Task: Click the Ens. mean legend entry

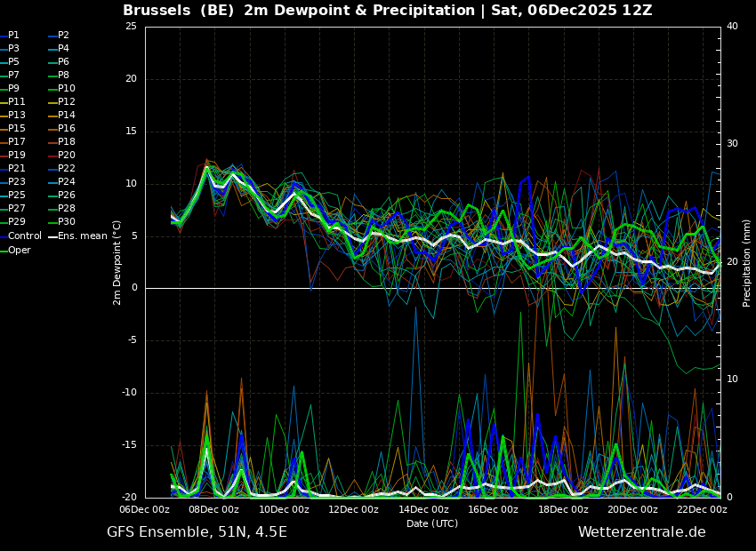Action: [83, 236]
